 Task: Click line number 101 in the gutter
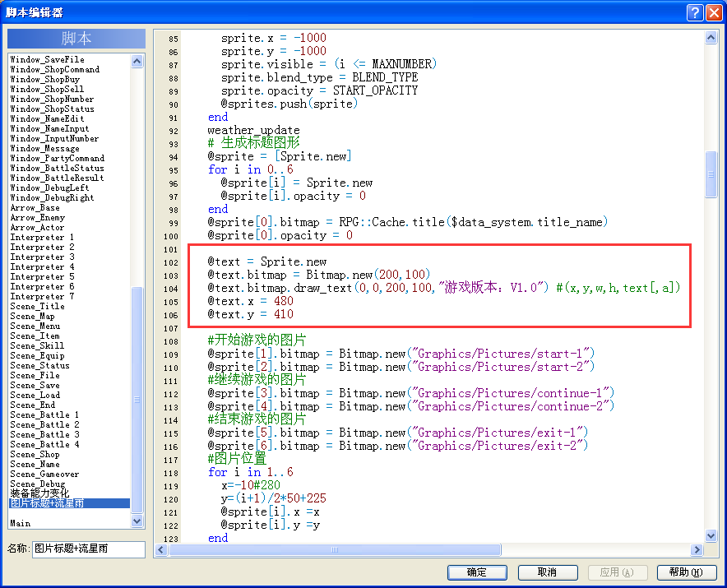coord(170,249)
